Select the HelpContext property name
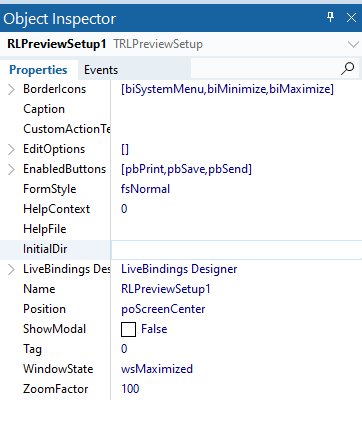Screen dimensions: 362x425 (x=57, y=209)
